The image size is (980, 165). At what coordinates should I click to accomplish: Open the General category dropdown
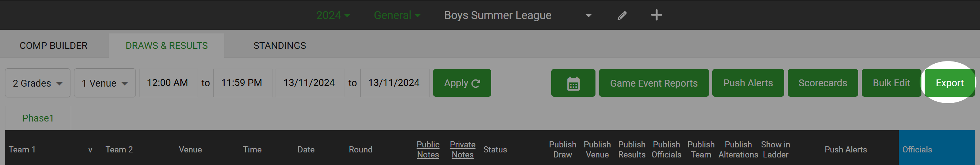tap(397, 15)
